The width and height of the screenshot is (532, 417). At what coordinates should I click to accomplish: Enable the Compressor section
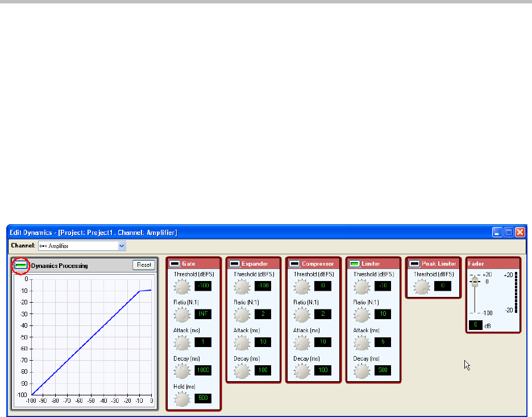click(x=294, y=264)
